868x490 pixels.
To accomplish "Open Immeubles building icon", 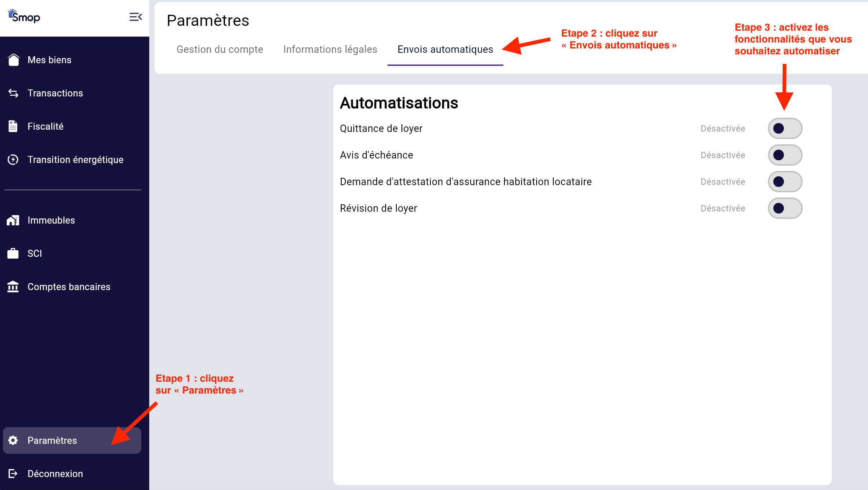I will pyautogui.click(x=13, y=220).
